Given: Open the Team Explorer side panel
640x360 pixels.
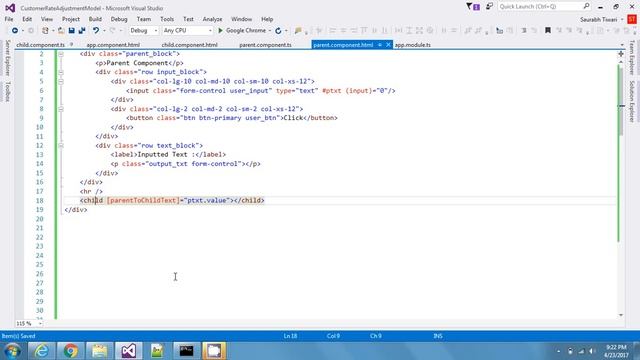Looking at the screenshot, I should [632, 58].
